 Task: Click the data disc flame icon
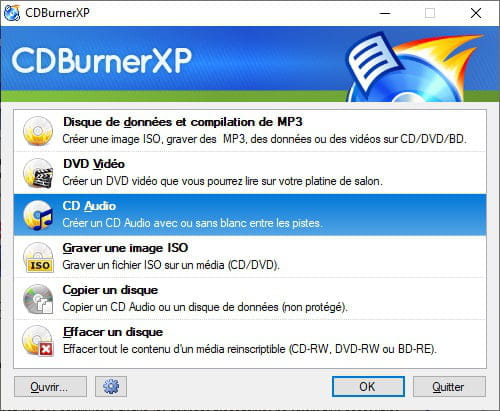[38, 131]
